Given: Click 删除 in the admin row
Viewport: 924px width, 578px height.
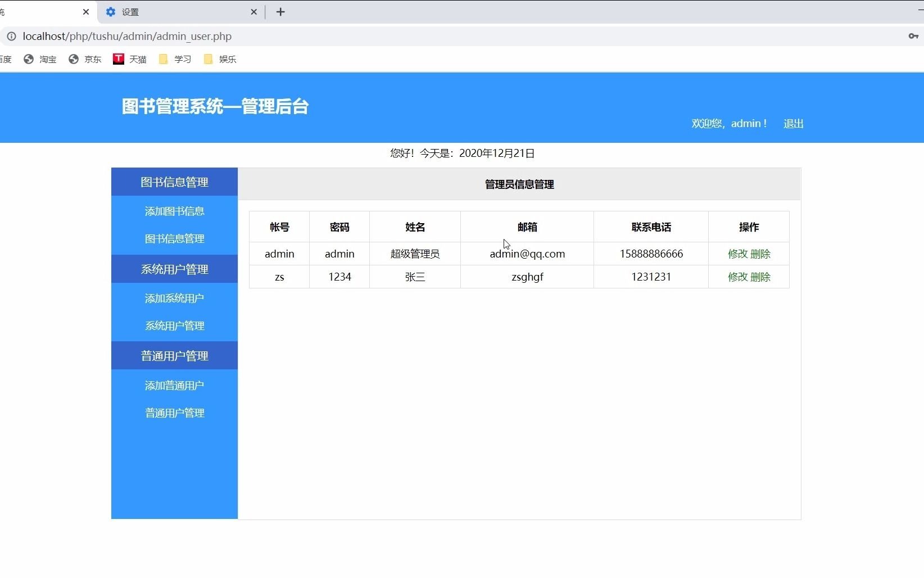Looking at the screenshot, I should [x=760, y=254].
